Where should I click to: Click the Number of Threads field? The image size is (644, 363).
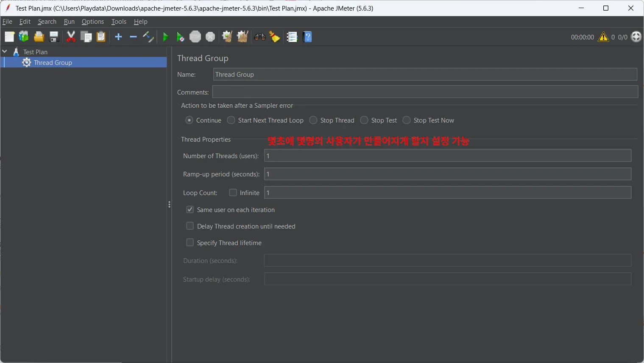pyautogui.click(x=448, y=156)
